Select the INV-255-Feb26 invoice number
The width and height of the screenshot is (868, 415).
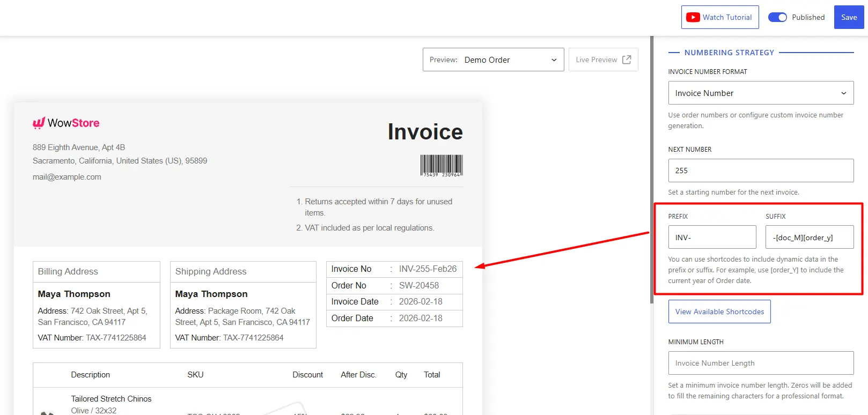coord(428,269)
